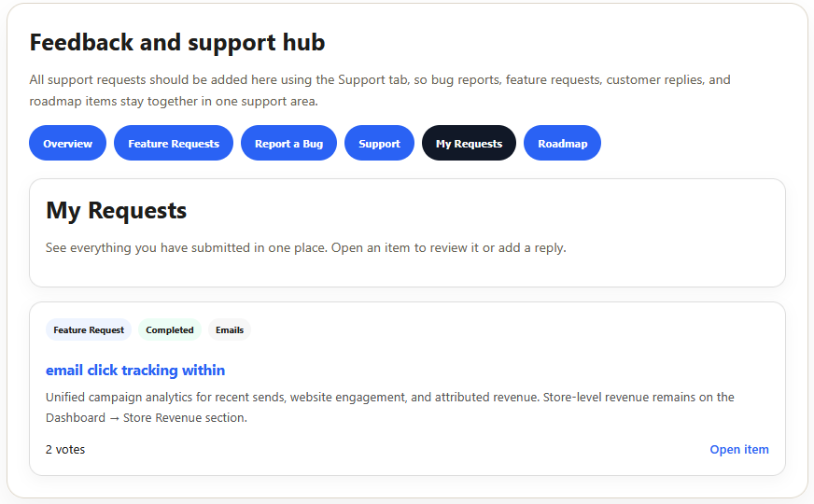Image resolution: width=814 pixels, height=504 pixels.
Task: Click the 2 votes text
Action: click(65, 450)
